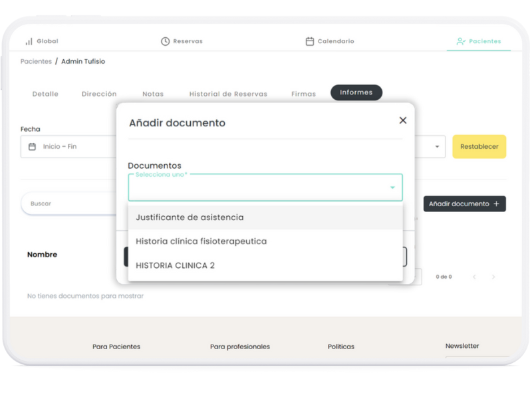Select the Informes tab
This screenshot has height=399, width=532.
pos(356,92)
